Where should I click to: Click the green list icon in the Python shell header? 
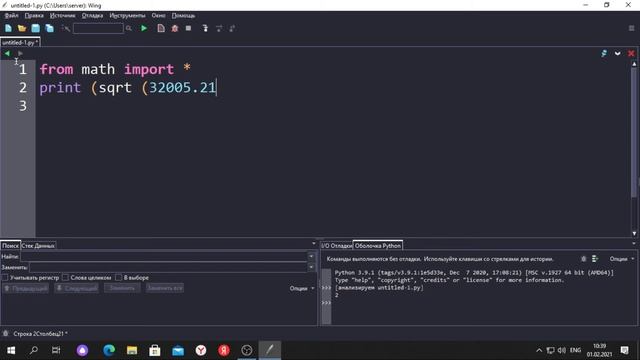click(595, 259)
